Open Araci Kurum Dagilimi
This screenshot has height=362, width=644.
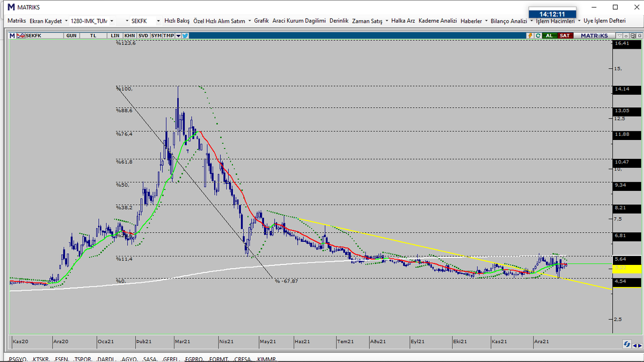[299, 21]
